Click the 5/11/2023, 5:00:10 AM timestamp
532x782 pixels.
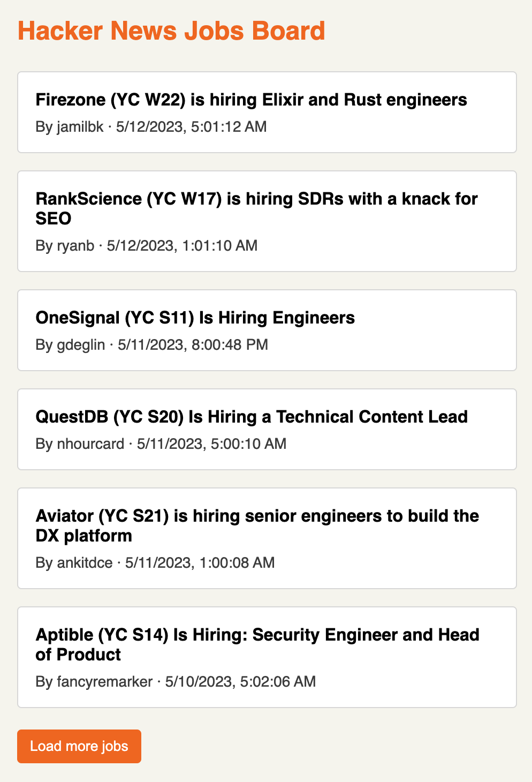[211, 444]
